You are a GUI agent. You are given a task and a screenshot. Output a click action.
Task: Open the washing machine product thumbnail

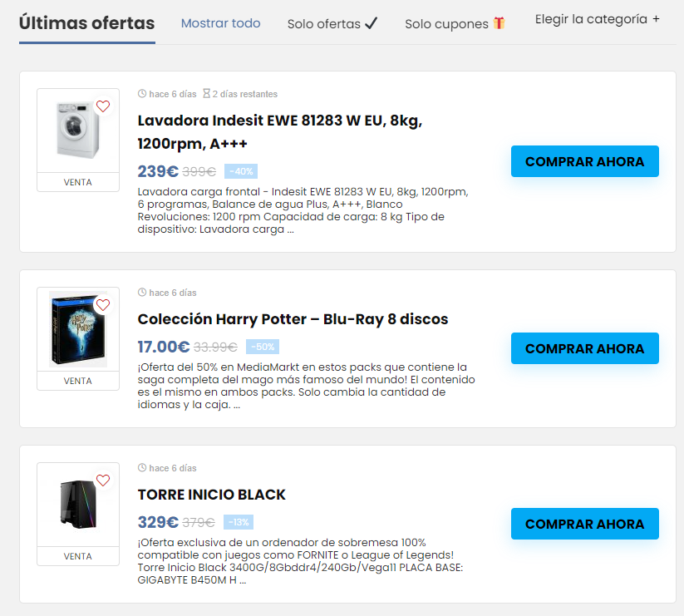[x=78, y=130]
